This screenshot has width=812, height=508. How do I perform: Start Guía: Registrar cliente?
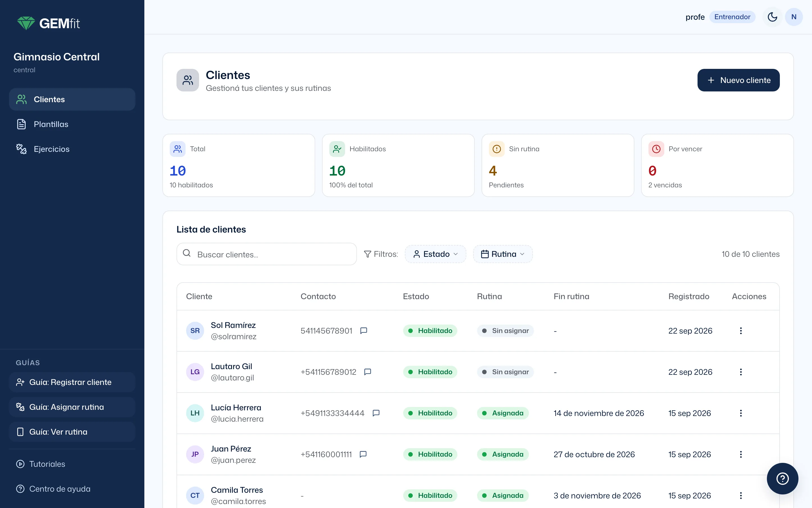click(72, 382)
